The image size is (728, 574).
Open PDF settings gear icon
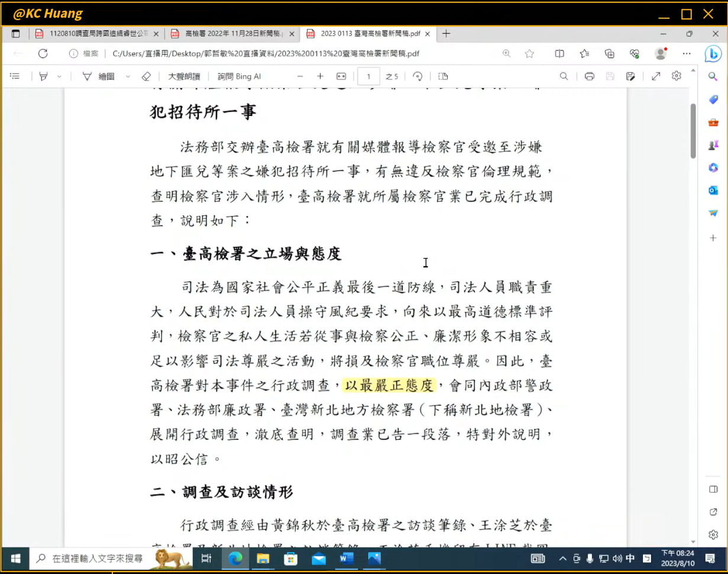click(x=677, y=76)
